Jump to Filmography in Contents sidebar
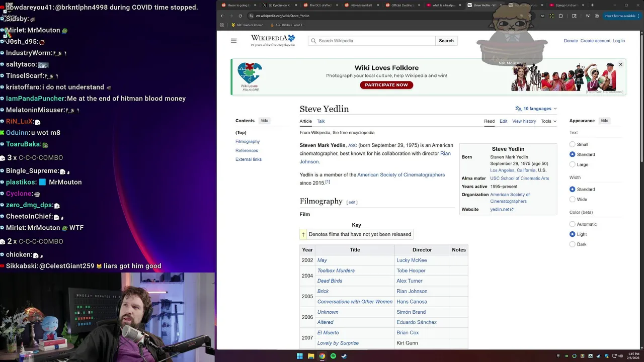This screenshot has height=362, width=644. pos(248,142)
